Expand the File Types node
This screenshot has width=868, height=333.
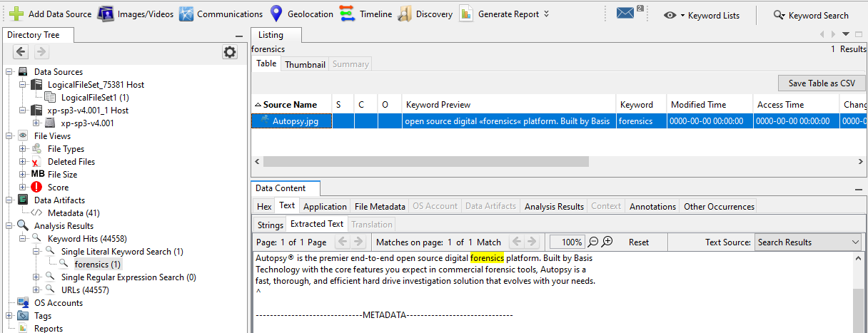click(x=23, y=149)
